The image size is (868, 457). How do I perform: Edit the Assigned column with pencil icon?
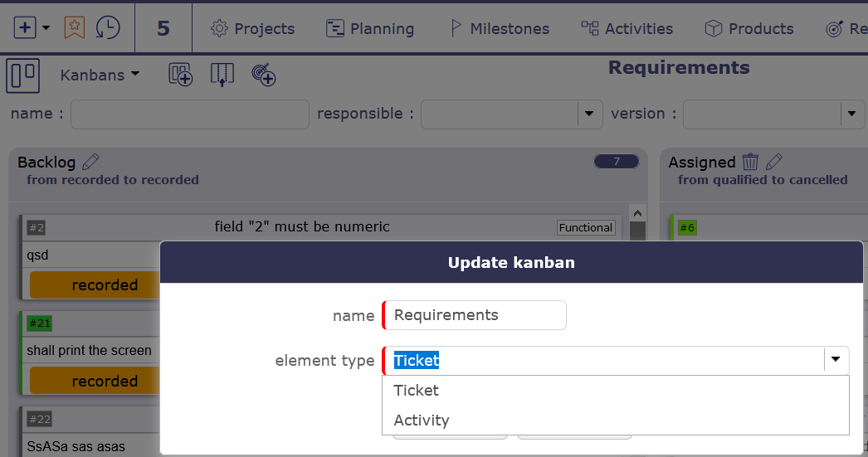(x=774, y=162)
